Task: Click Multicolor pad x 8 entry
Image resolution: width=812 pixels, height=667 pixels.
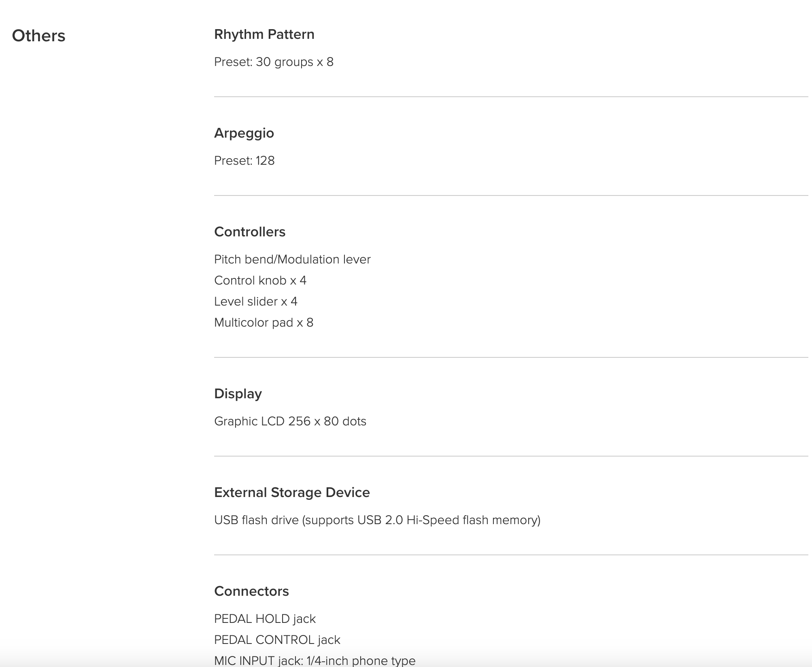Action: pyautogui.click(x=264, y=323)
